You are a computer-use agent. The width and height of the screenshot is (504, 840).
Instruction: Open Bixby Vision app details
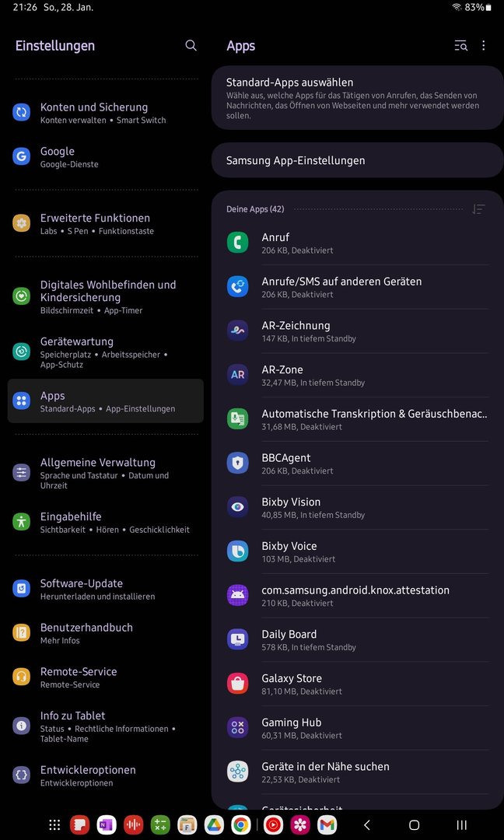point(357,507)
